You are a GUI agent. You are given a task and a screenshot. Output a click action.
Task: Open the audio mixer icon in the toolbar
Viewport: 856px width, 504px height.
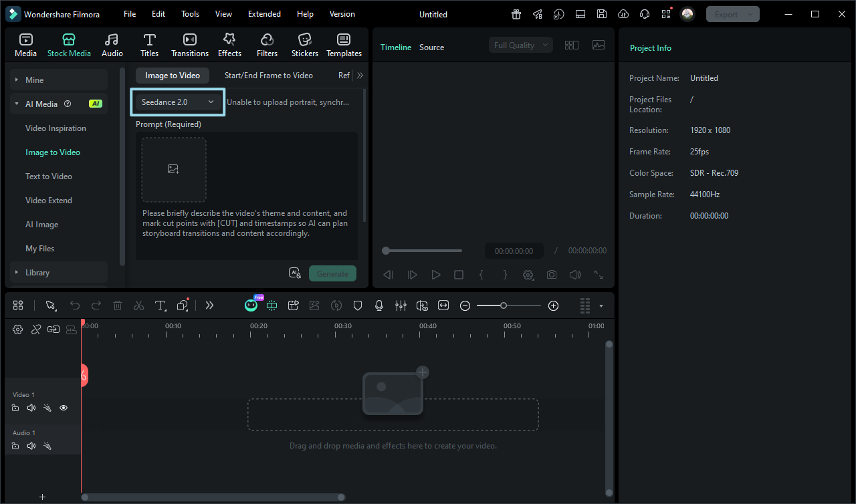[401, 305]
